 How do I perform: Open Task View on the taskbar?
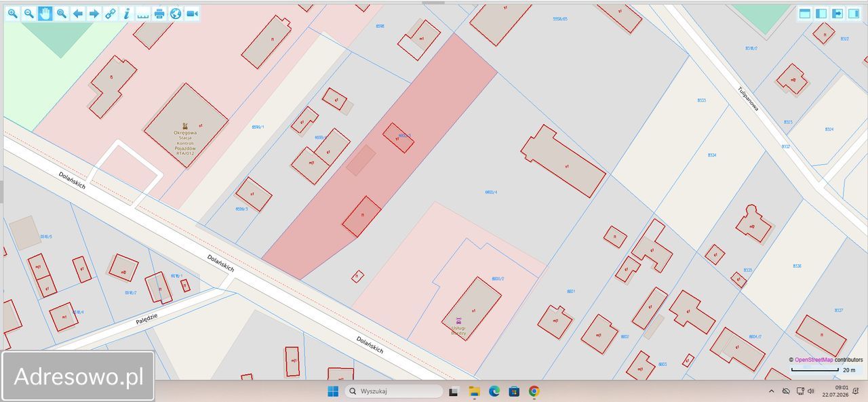pyautogui.click(x=454, y=391)
